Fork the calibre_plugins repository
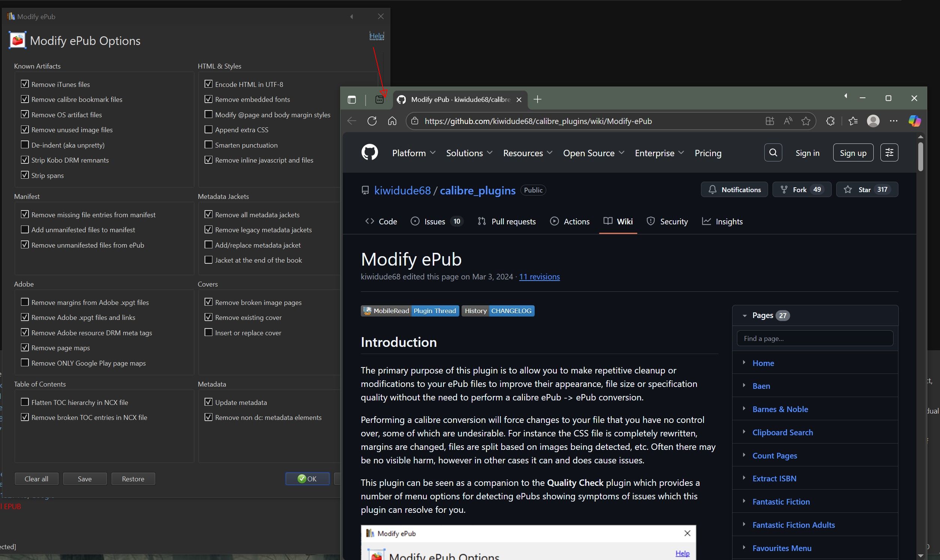 point(801,190)
